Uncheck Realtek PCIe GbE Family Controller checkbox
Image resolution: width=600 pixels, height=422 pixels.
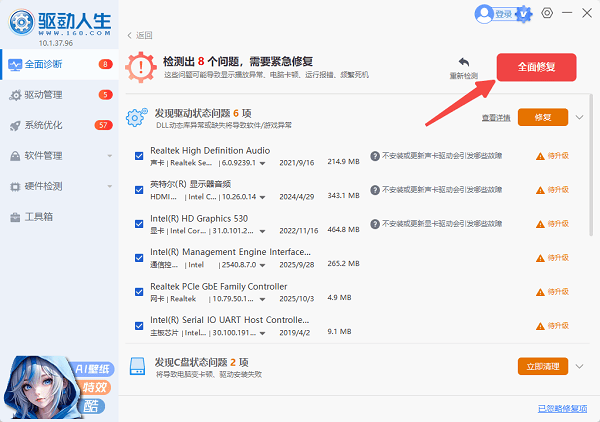tap(139, 292)
